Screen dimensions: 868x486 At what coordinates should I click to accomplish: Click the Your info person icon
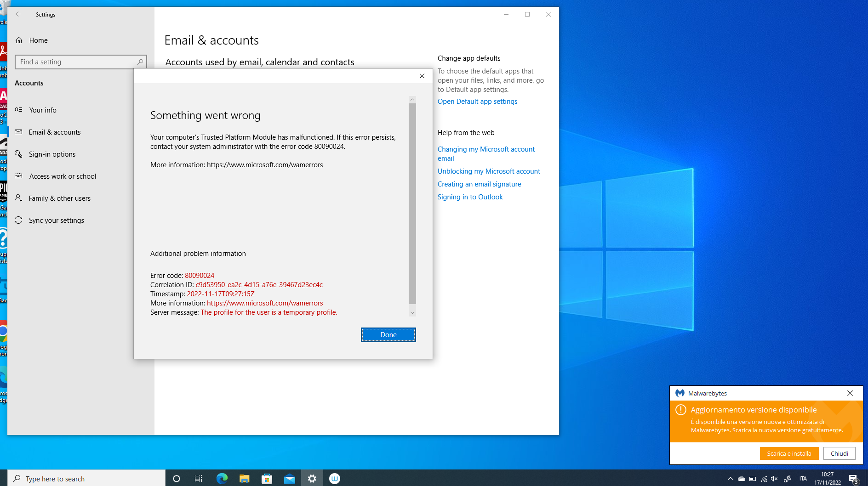(18, 110)
